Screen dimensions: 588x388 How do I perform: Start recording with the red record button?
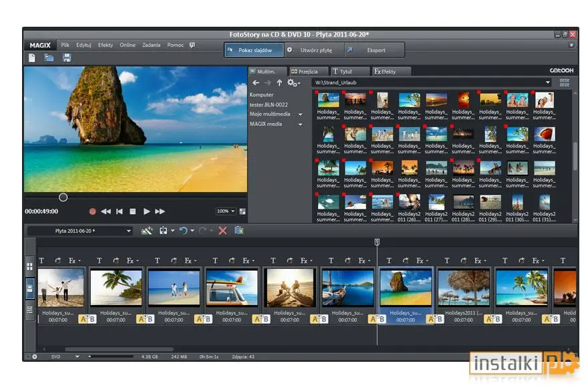(x=93, y=211)
